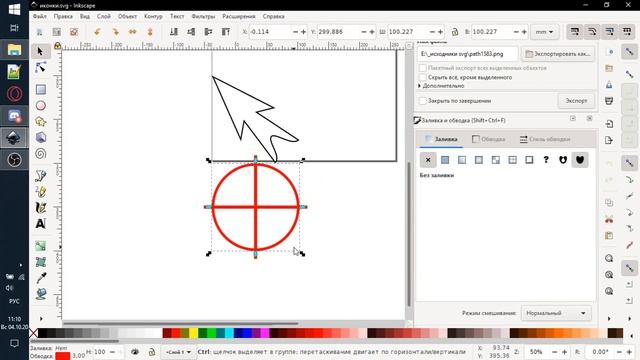Raise selection to top
640x360 pixels.
coord(226,32)
